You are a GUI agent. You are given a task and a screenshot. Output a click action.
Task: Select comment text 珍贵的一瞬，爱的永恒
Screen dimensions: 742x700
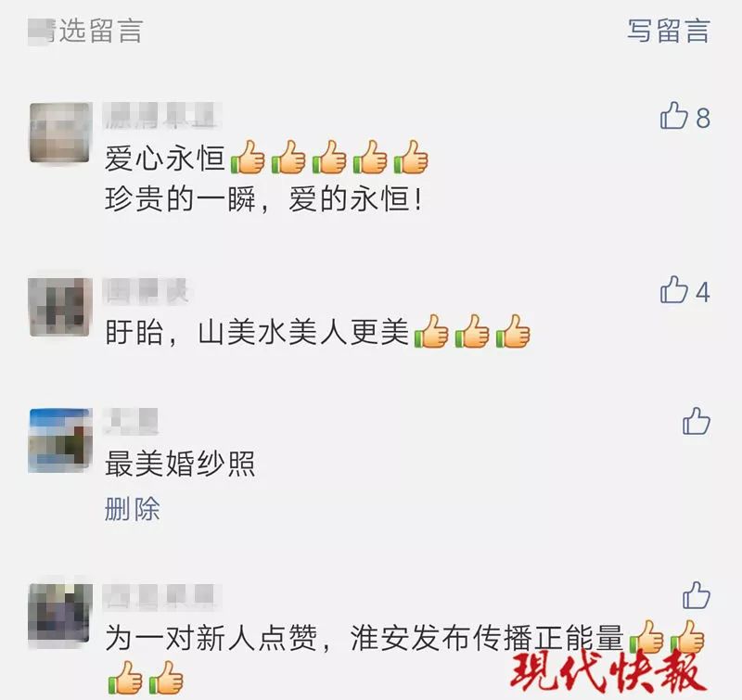tap(262, 199)
